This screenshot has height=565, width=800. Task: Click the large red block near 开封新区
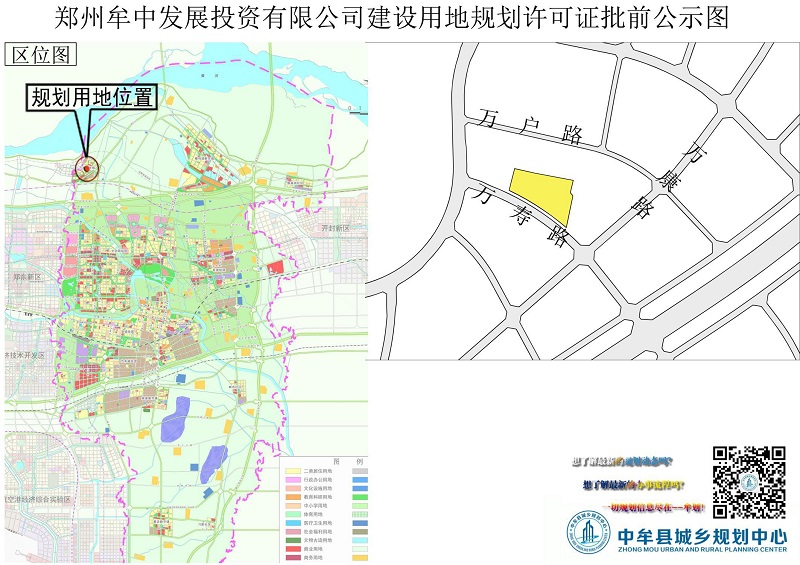pos(275,267)
